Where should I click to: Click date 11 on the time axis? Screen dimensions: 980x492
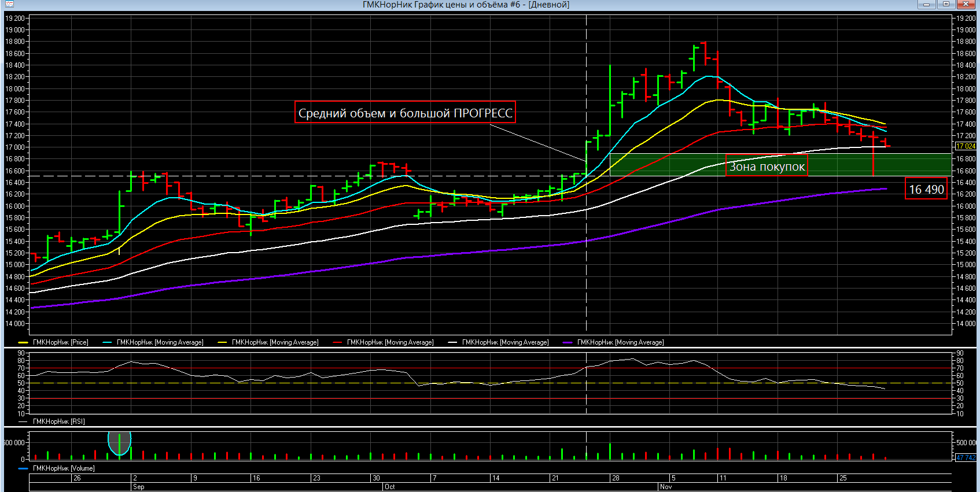(723, 478)
